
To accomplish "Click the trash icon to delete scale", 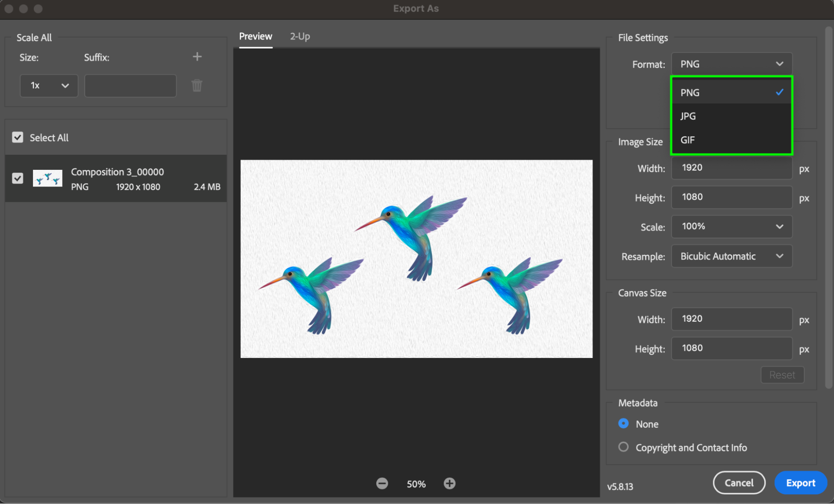I will (x=197, y=86).
